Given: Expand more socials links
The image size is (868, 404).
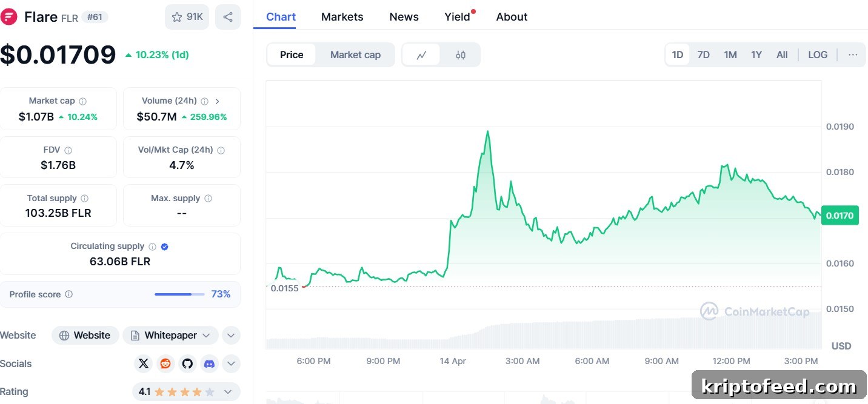Looking at the screenshot, I should pos(230,363).
